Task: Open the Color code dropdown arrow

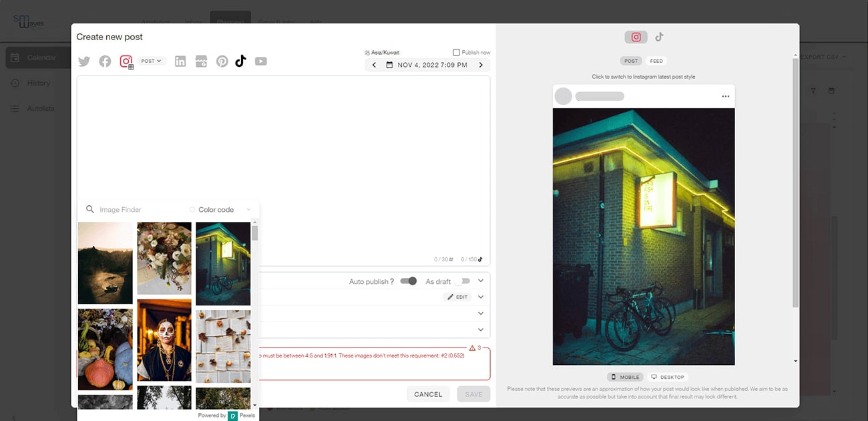Action: (248, 209)
